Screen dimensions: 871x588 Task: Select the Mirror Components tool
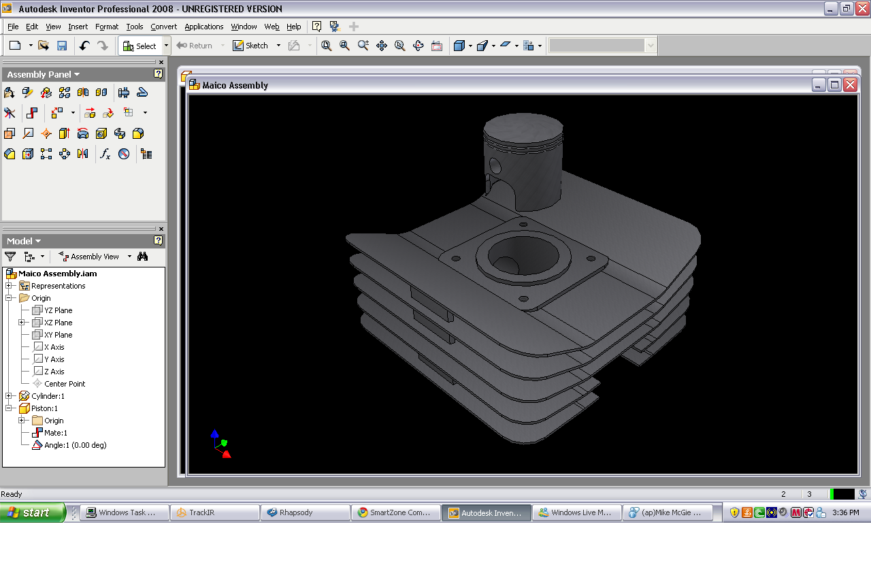coord(83,93)
